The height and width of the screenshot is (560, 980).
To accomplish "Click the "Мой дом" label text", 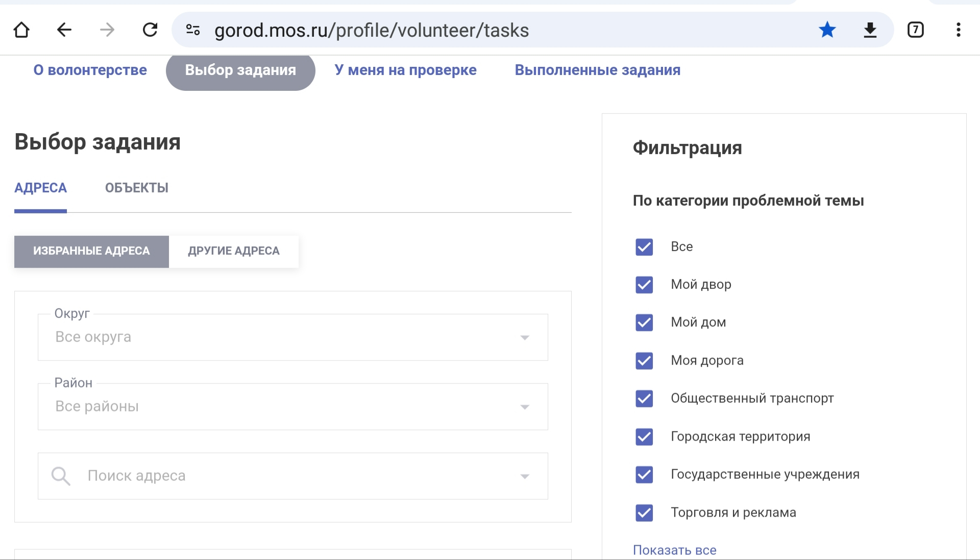I will click(x=698, y=323).
